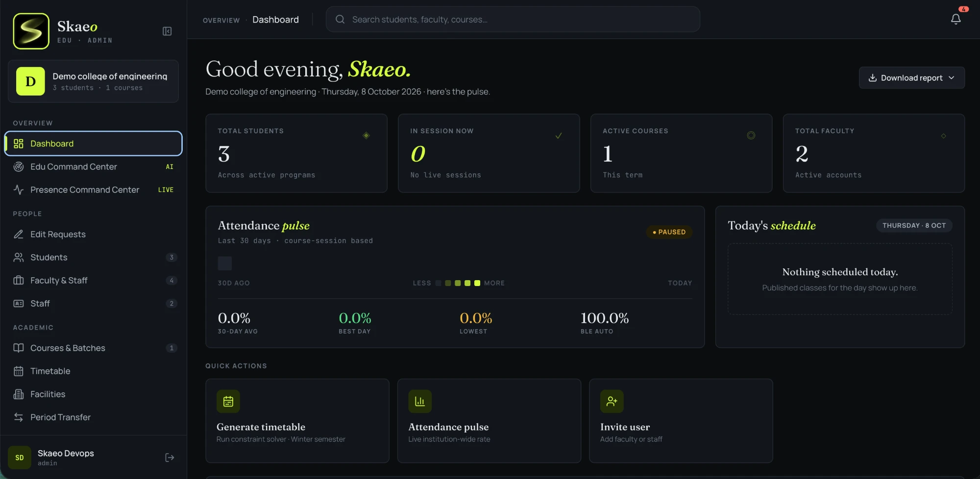Image resolution: width=980 pixels, height=479 pixels.
Task: Click the Overview breadcrumb link
Action: pos(221,20)
